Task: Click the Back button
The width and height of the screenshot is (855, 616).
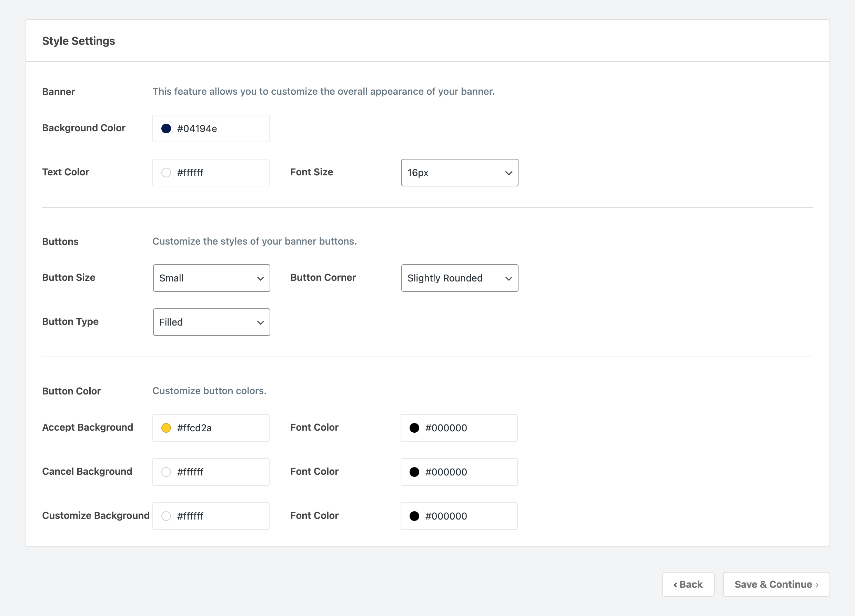Action: click(x=688, y=584)
